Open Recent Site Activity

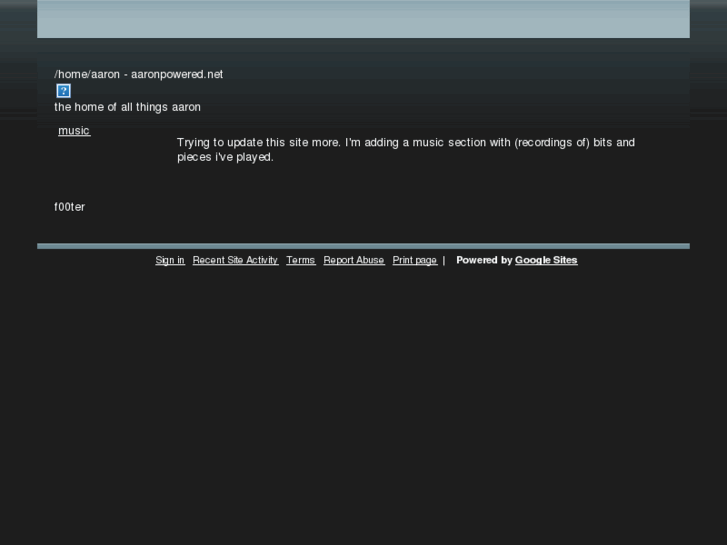click(235, 260)
